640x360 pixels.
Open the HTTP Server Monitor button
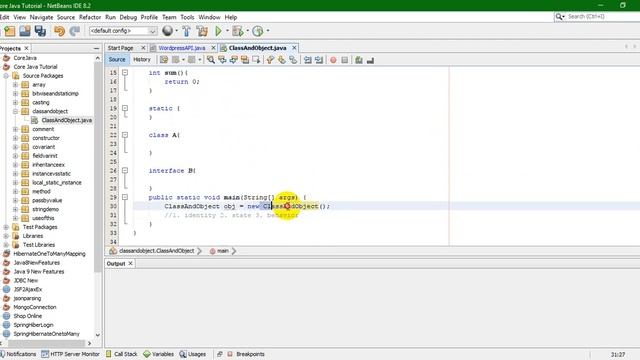click(71, 354)
